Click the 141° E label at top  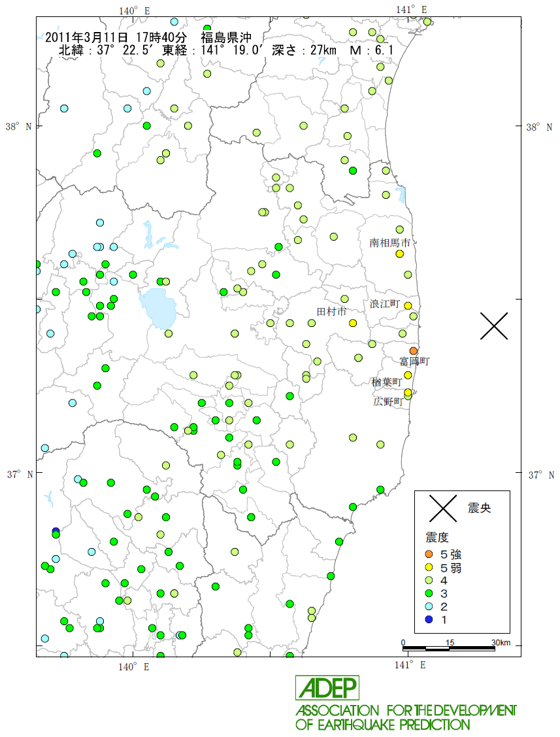click(411, 10)
